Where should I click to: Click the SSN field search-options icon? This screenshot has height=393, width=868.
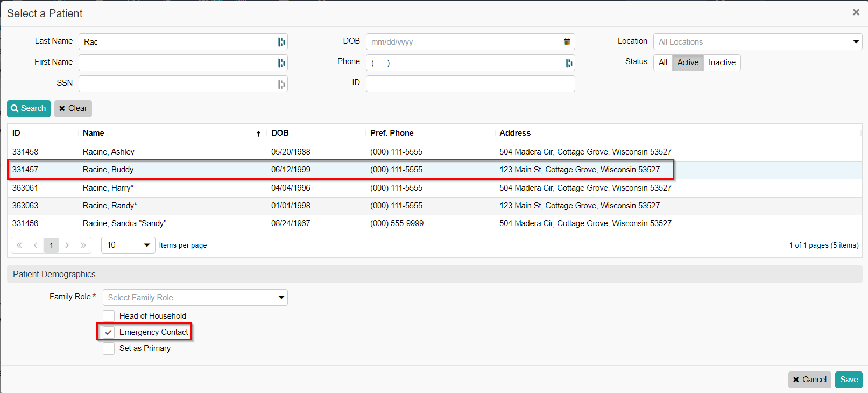click(281, 84)
